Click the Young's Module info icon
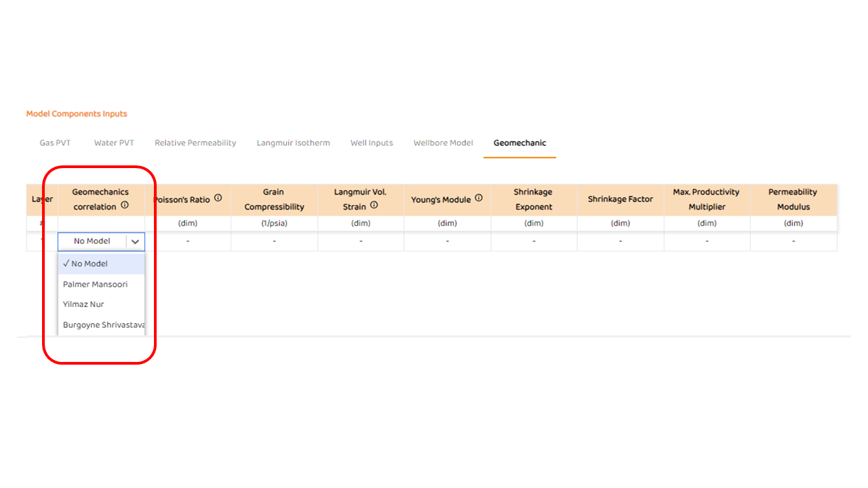 (x=479, y=199)
